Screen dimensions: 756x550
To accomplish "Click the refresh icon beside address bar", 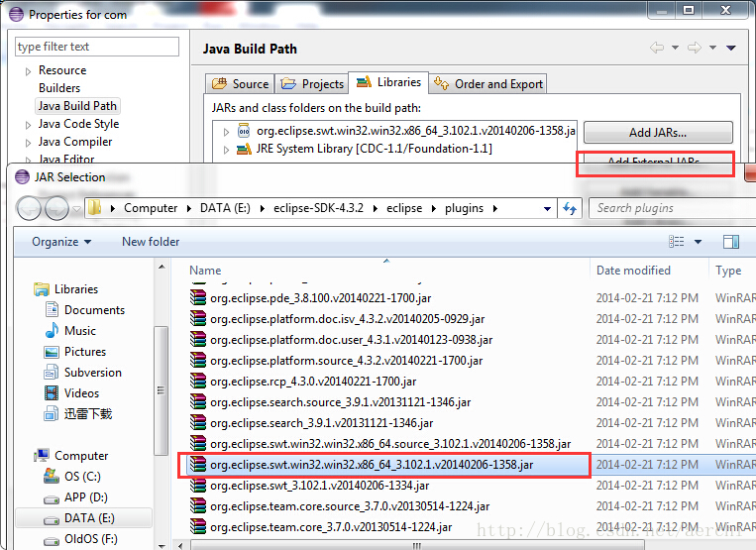I will [x=570, y=209].
